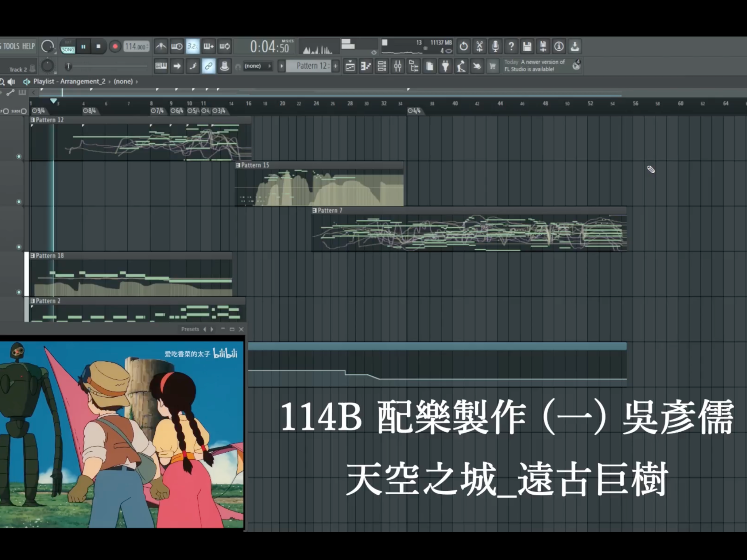
Task: Open Pattern 18 clip menu icon
Action: [x=32, y=256]
